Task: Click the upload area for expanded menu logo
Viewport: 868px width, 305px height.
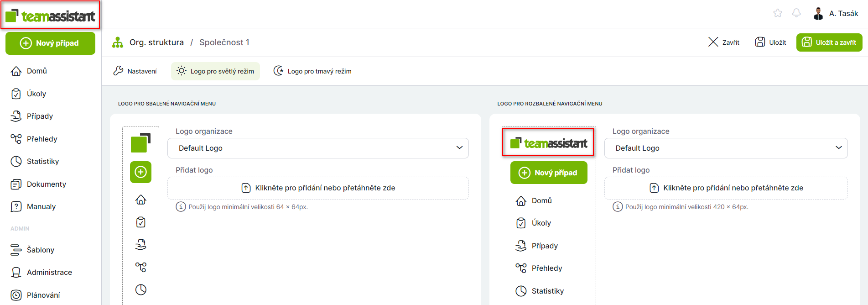Action: tap(726, 188)
